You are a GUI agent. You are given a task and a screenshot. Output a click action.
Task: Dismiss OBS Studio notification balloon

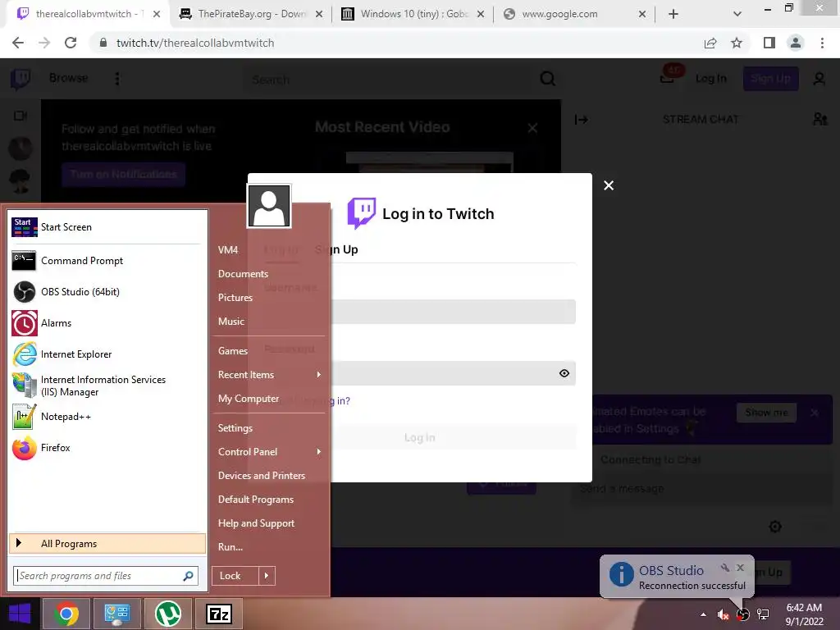(740, 568)
